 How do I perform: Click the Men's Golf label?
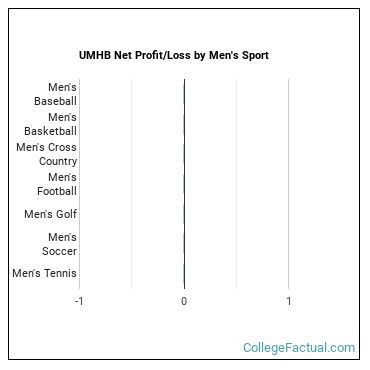(51, 214)
